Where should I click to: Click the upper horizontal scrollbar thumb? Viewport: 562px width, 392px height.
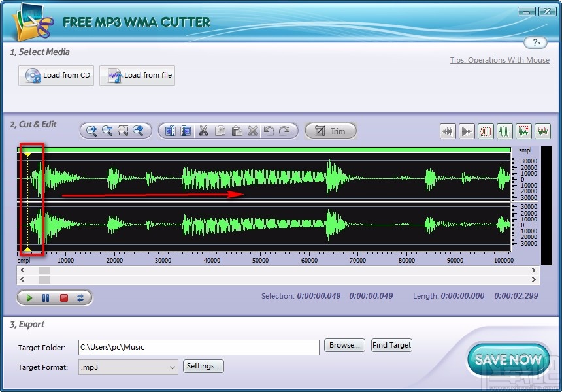[x=44, y=270]
